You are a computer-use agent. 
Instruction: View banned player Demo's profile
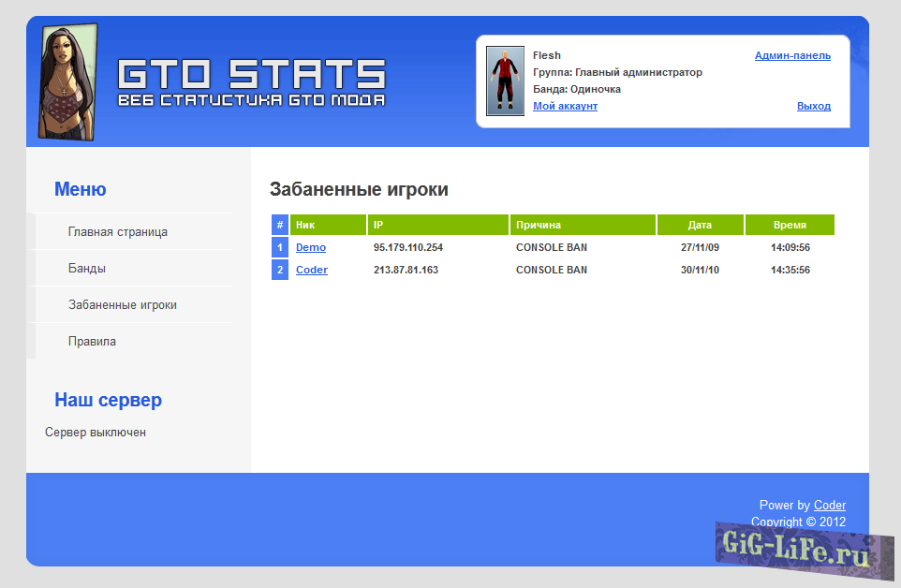310,247
